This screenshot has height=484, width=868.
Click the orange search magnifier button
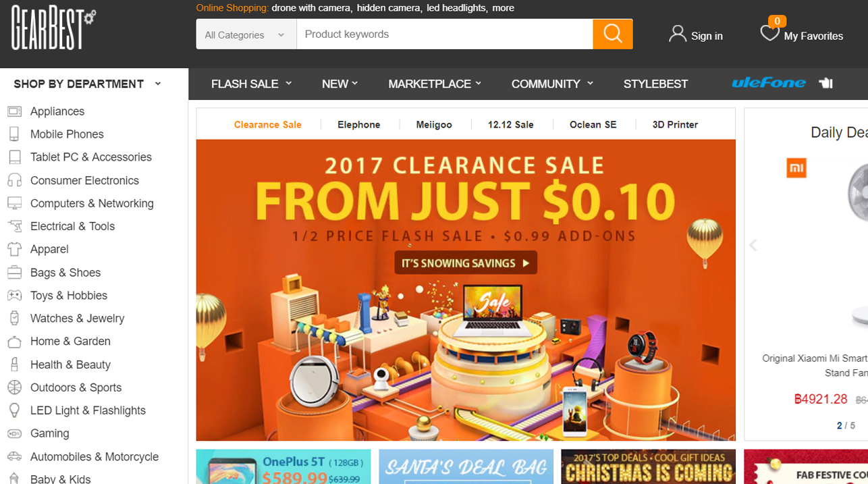point(613,34)
